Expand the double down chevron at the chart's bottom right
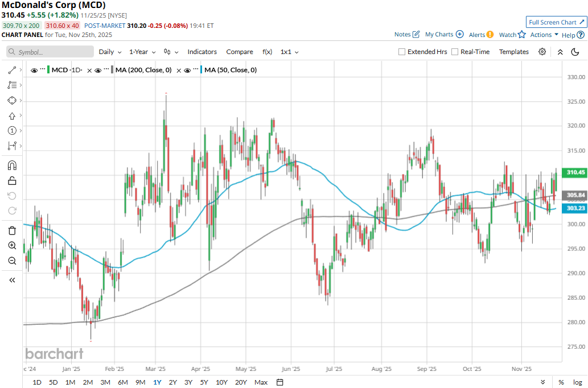The width and height of the screenshot is (588, 388). point(542,382)
